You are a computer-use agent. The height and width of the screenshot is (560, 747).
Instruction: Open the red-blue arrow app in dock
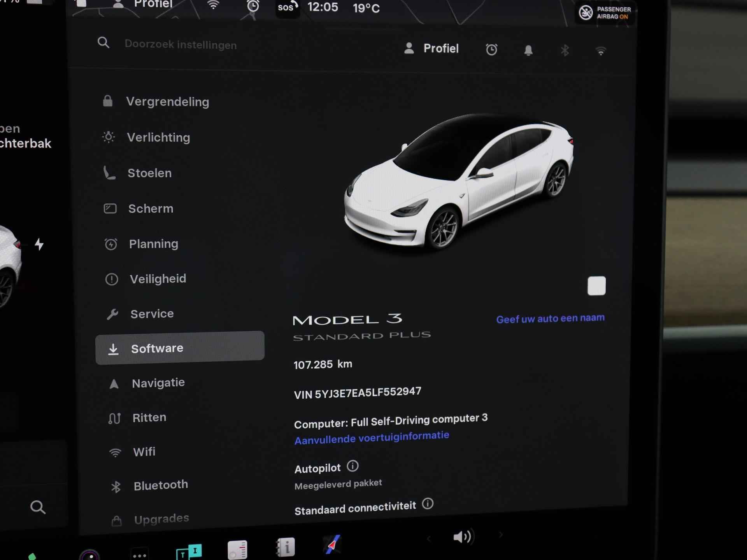tap(333, 544)
